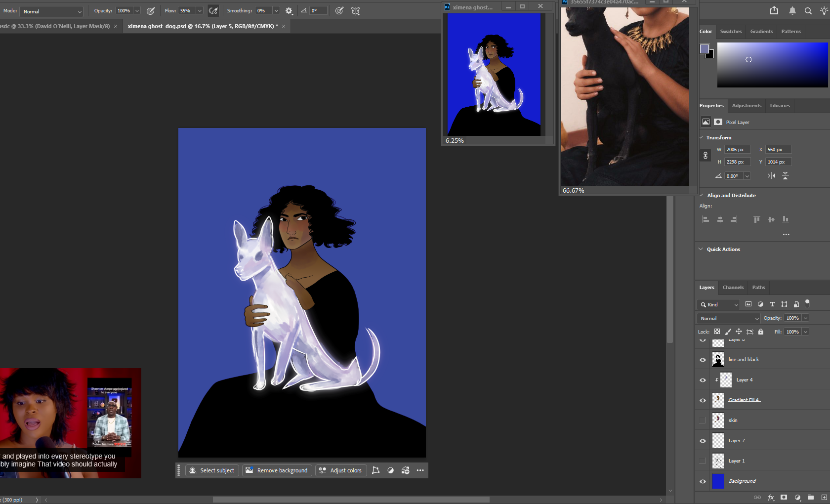
Task: Filter layers by adjustment layers icon
Action: tap(760, 304)
